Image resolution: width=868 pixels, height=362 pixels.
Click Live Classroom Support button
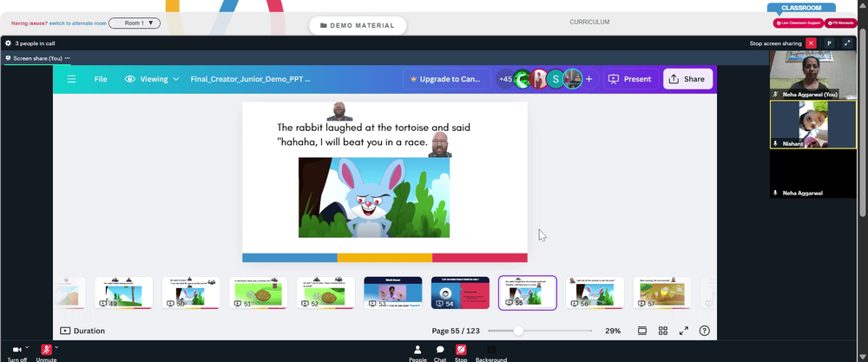(799, 23)
